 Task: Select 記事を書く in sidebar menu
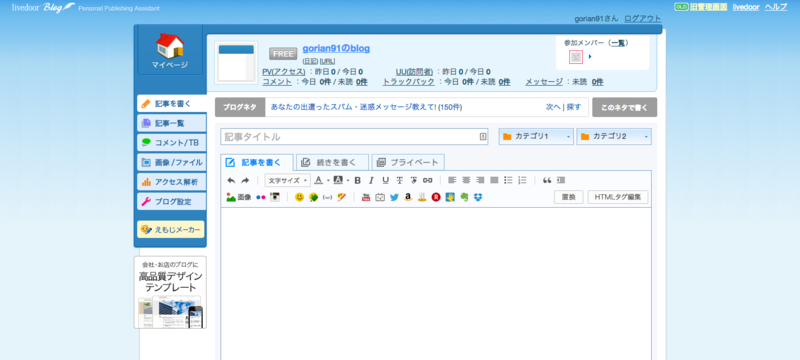tap(171, 104)
